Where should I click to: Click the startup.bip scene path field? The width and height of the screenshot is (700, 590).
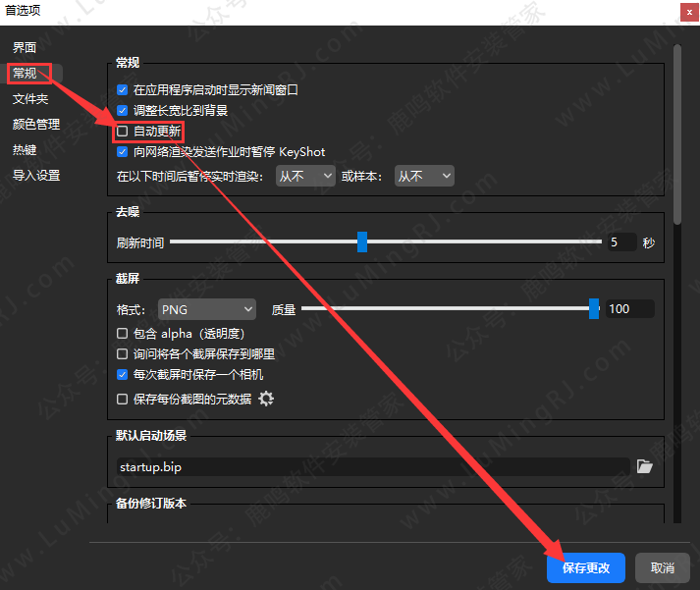click(371, 467)
